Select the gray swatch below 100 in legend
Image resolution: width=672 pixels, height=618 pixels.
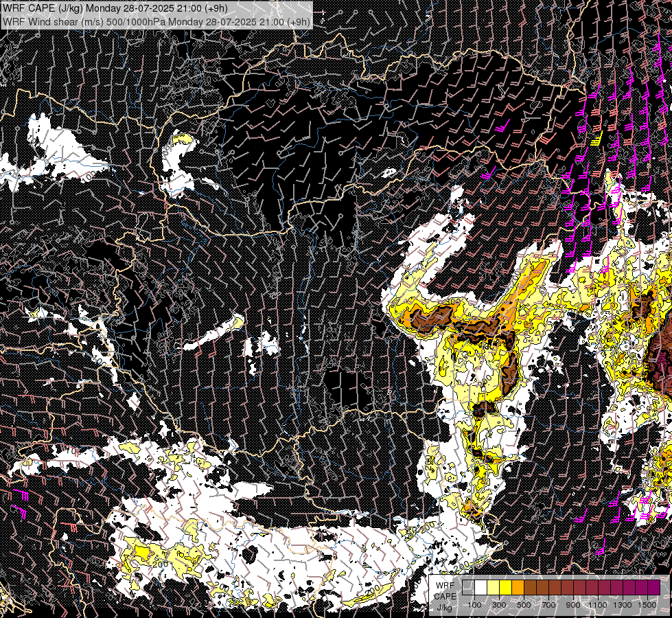tap(468, 587)
